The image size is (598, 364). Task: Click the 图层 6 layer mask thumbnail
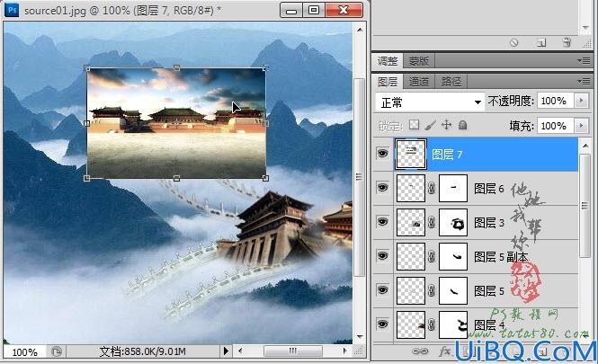[453, 188]
